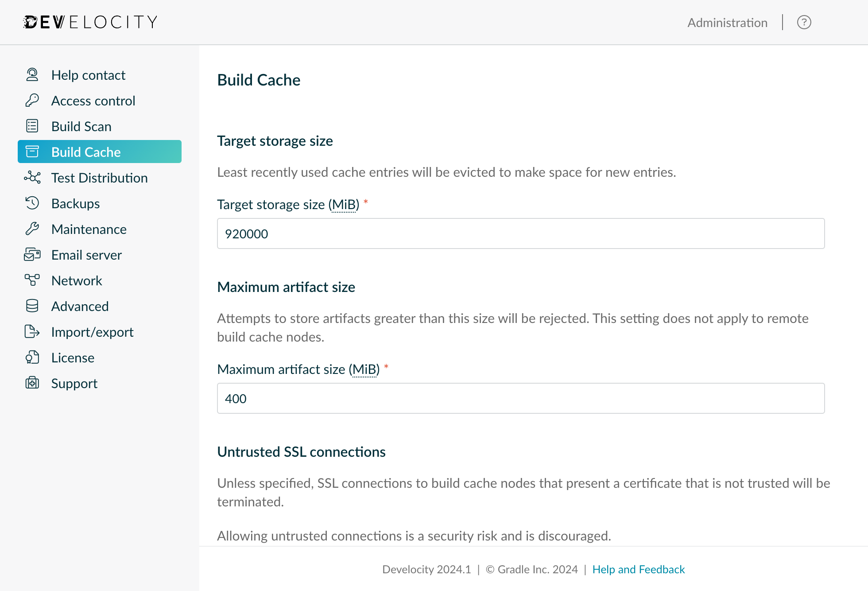This screenshot has height=591, width=868.
Task: Select the Network nodes icon
Action: pyautogui.click(x=32, y=280)
